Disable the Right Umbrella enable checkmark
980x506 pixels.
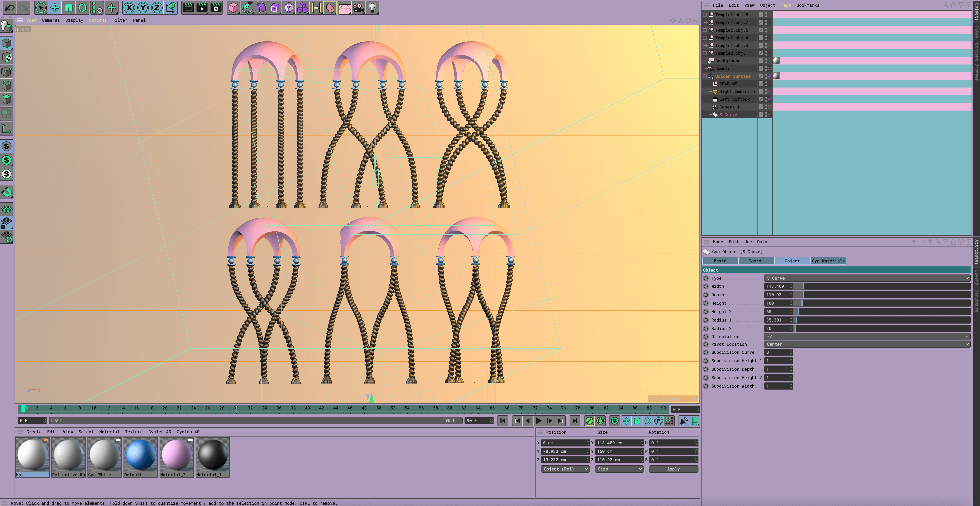point(770,91)
